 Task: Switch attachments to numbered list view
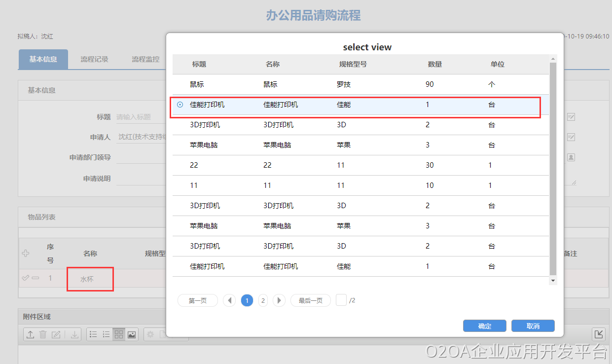click(106, 334)
